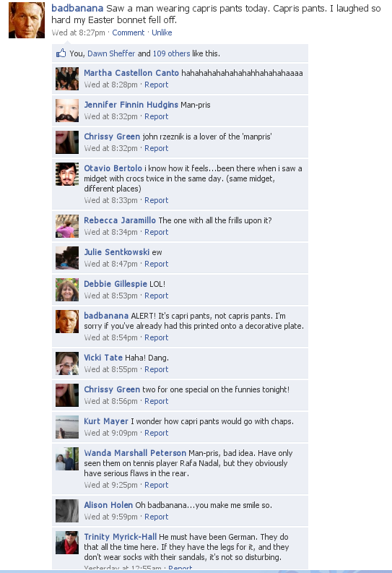
Task: Click the Alison Holen name link
Action: (x=108, y=505)
